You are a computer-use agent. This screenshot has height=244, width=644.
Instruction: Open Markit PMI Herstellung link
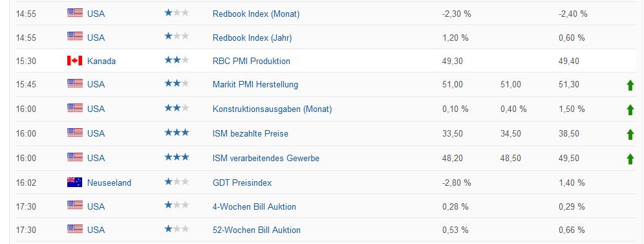tap(255, 85)
